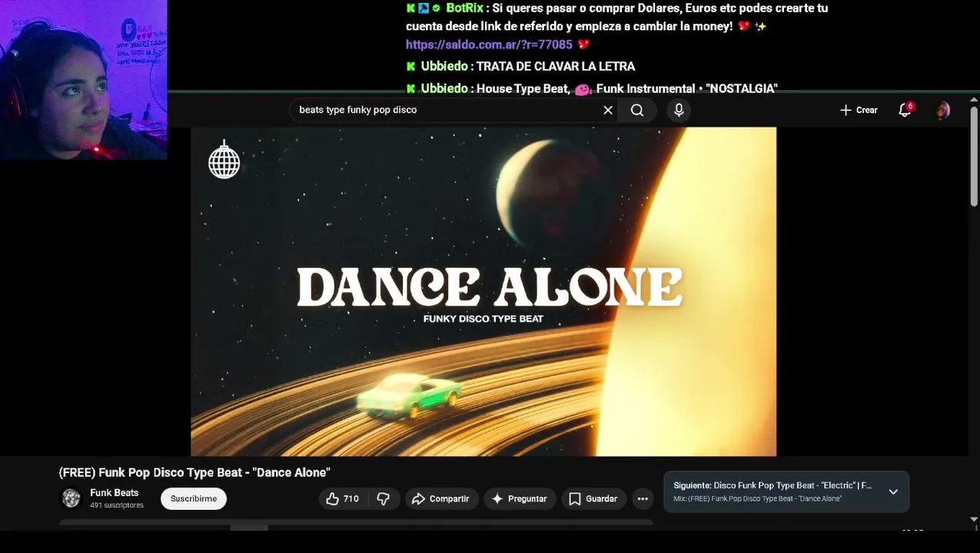This screenshot has height=553, width=980.
Task: Expand the Siguiente mix playlist chevron
Action: [893, 492]
